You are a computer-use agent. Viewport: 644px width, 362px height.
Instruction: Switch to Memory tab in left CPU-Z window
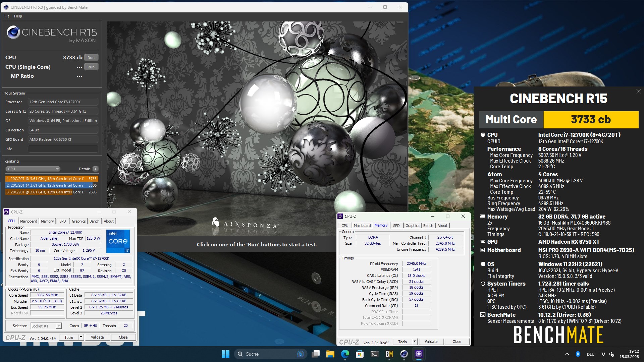point(47,221)
